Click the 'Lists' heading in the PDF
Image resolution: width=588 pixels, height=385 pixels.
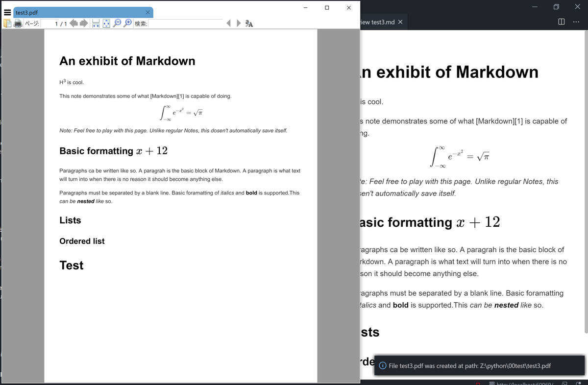coord(70,220)
